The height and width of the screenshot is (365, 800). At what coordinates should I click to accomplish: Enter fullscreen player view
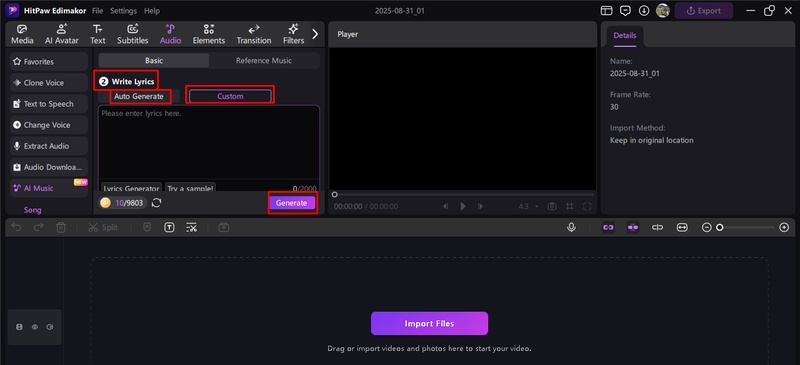587,206
